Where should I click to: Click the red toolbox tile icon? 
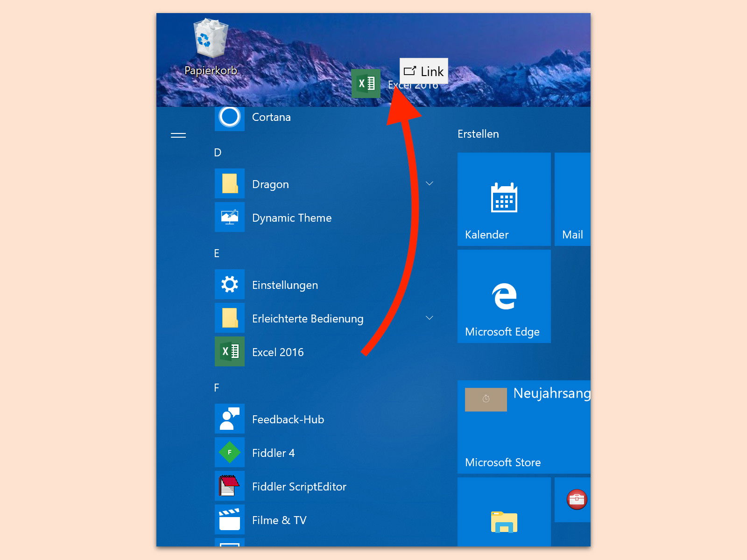coord(577,499)
